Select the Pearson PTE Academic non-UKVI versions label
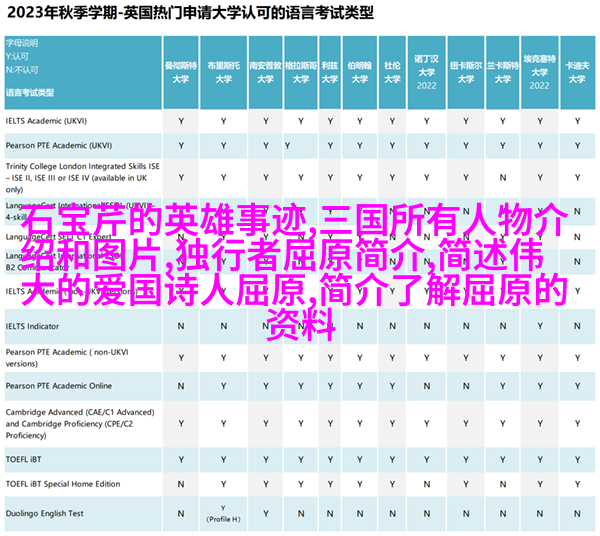 pyautogui.click(x=67, y=358)
